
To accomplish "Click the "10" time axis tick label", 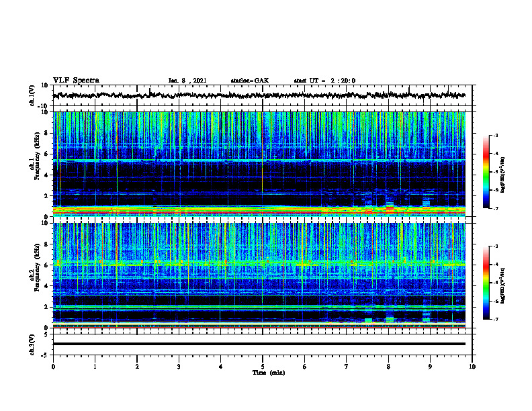I will click(x=472, y=367).
